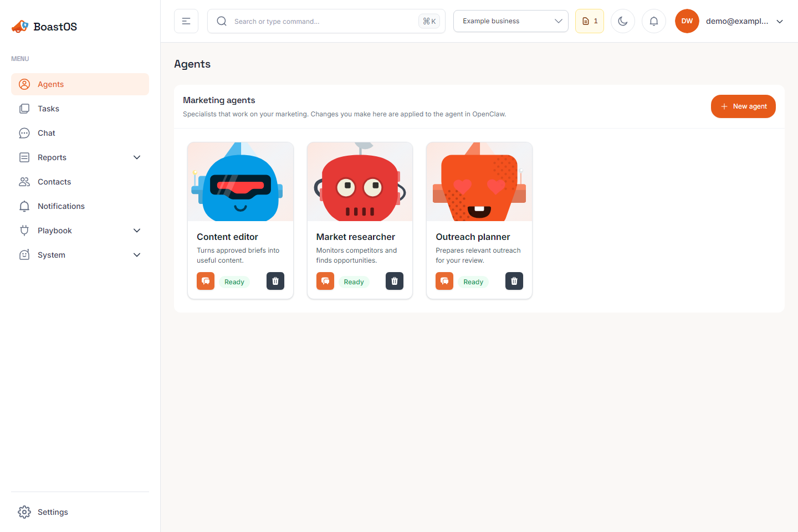The height and width of the screenshot is (532, 798).
Task: Click 'Prepares relevant outreach for your review.'
Action: (478, 255)
